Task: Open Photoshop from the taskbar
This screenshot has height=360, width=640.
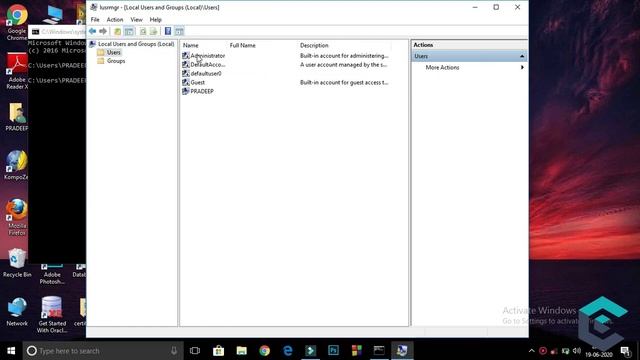Action: click(x=333, y=351)
